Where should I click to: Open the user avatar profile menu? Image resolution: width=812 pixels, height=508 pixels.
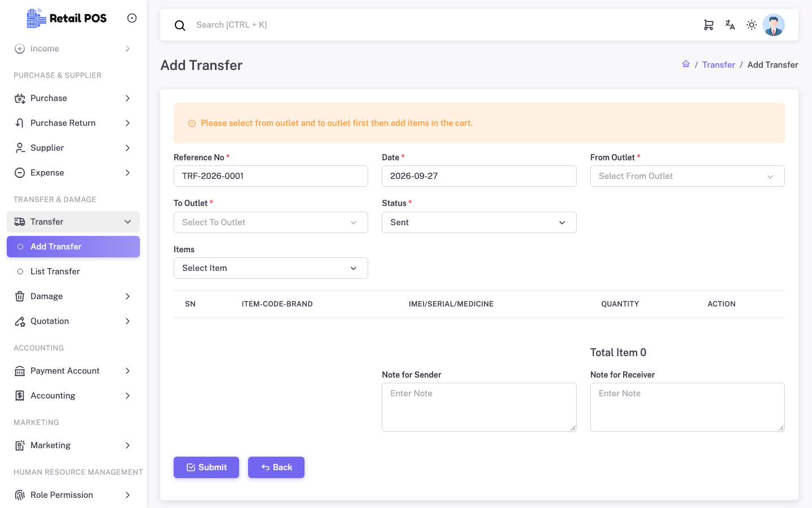click(x=774, y=25)
